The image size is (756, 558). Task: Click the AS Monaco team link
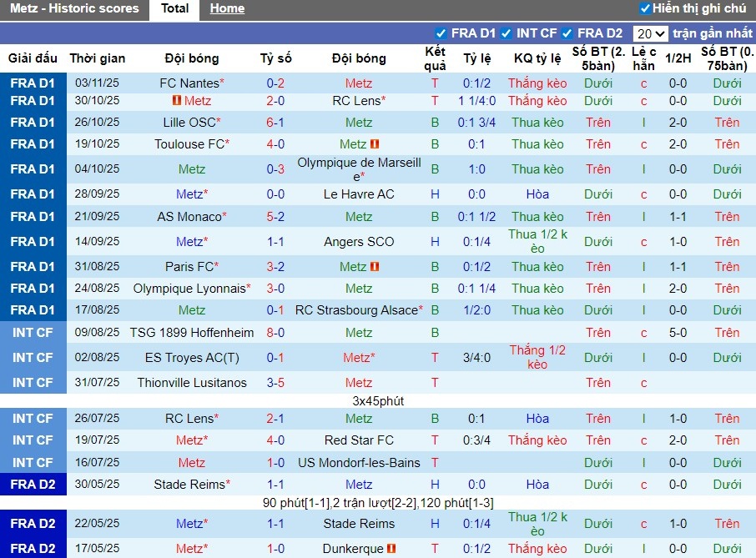click(189, 217)
